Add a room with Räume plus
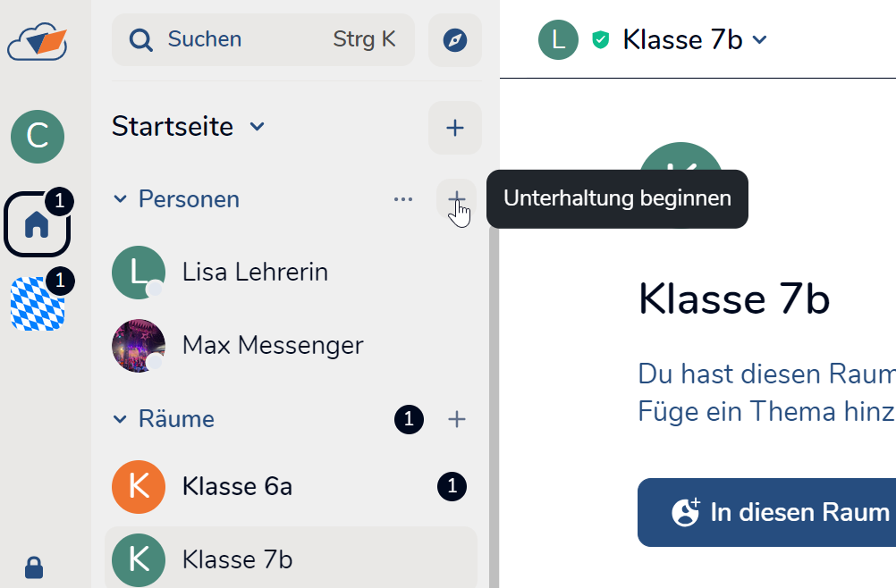The width and height of the screenshot is (896, 588). [x=456, y=419]
